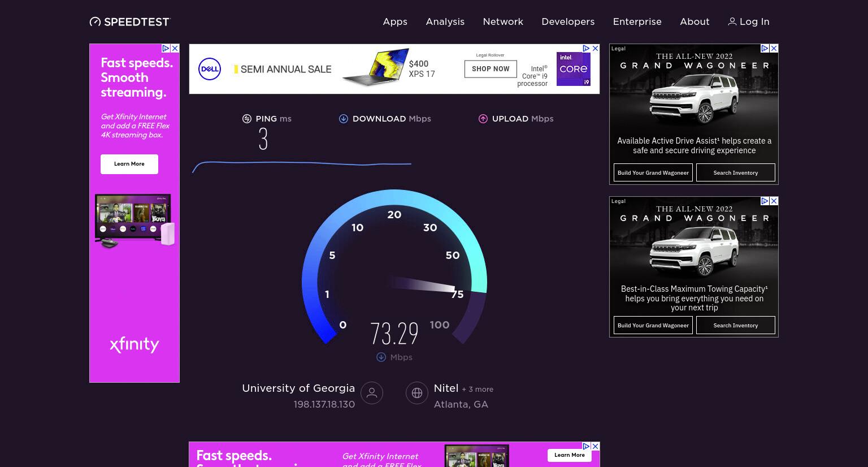Click University of Georgia provider name
Viewport: 868px width, 467px height.
coord(298,388)
